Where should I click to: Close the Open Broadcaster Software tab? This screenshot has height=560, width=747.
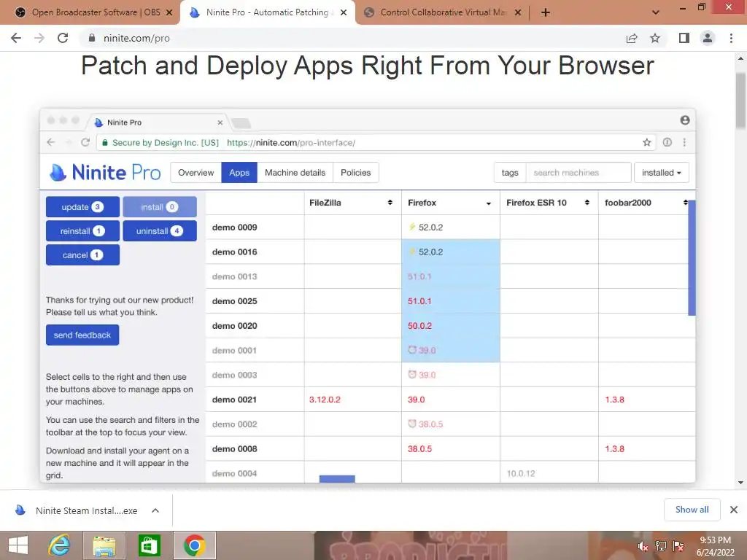tap(169, 12)
